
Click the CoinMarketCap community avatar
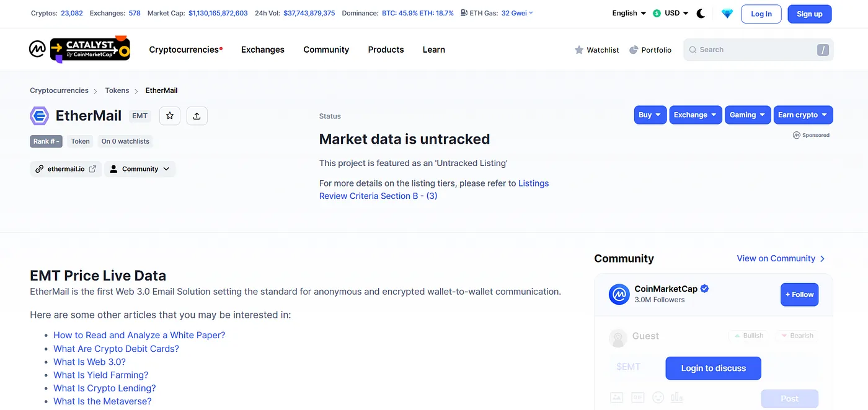(619, 294)
